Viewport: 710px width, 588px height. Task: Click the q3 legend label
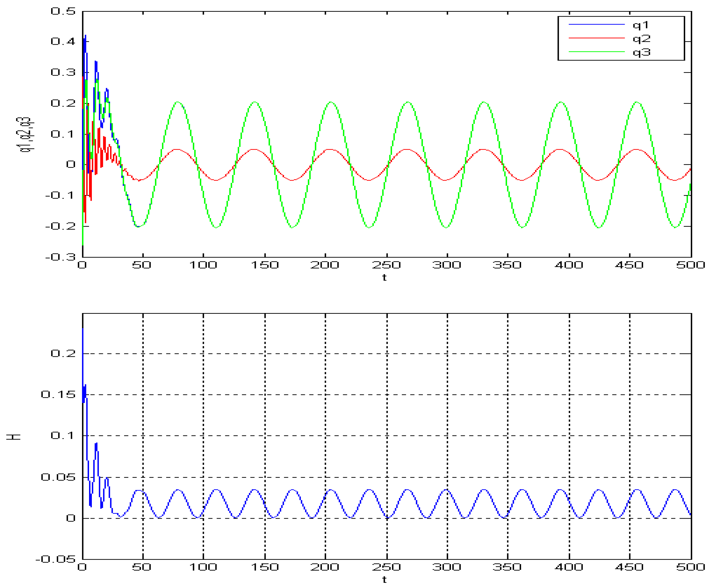point(641,52)
